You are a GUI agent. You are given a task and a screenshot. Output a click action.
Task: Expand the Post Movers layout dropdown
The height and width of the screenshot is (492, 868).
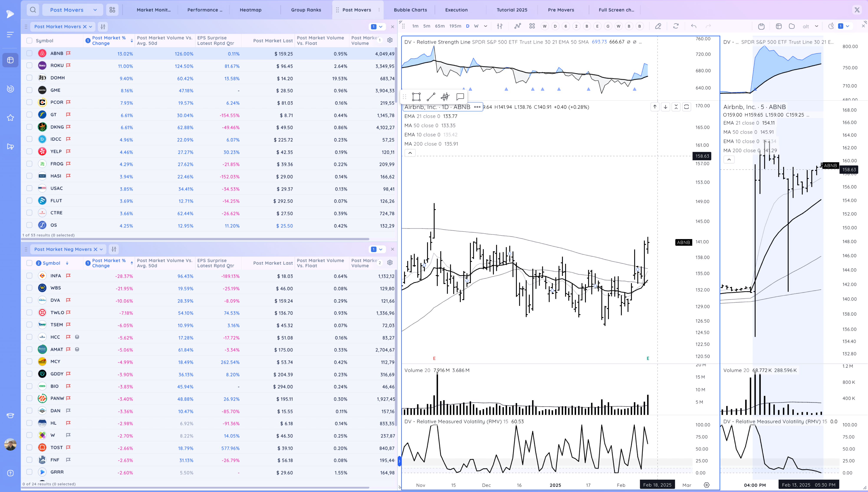click(95, 10)
